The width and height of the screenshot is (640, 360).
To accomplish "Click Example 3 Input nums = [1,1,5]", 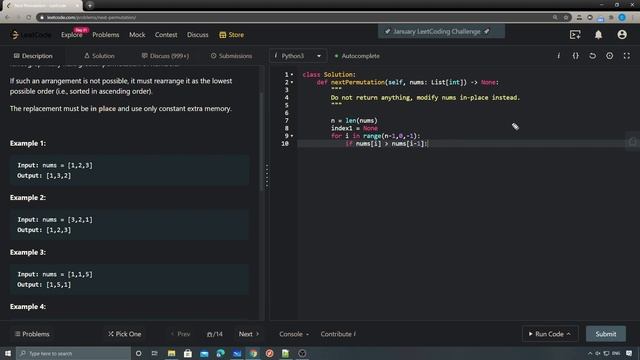I will 55,274.
